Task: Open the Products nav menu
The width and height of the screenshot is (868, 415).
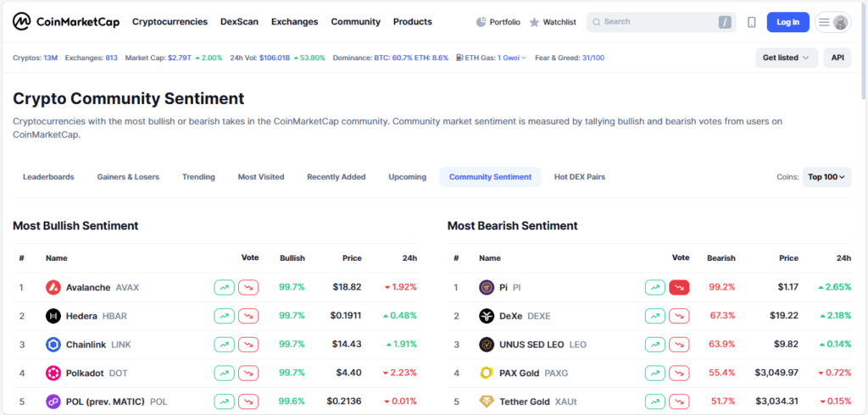Action: [413, 22]
